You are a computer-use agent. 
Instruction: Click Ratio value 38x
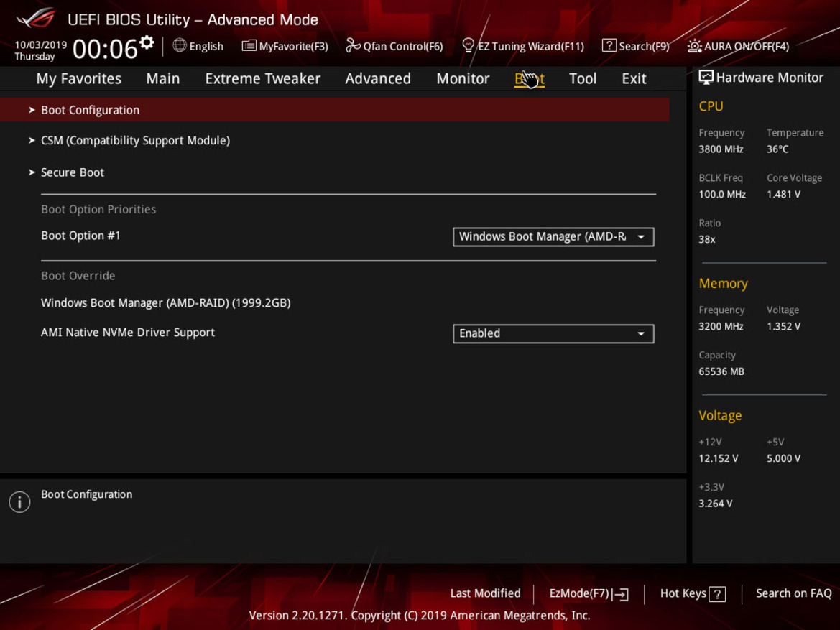tap(706, 239)
